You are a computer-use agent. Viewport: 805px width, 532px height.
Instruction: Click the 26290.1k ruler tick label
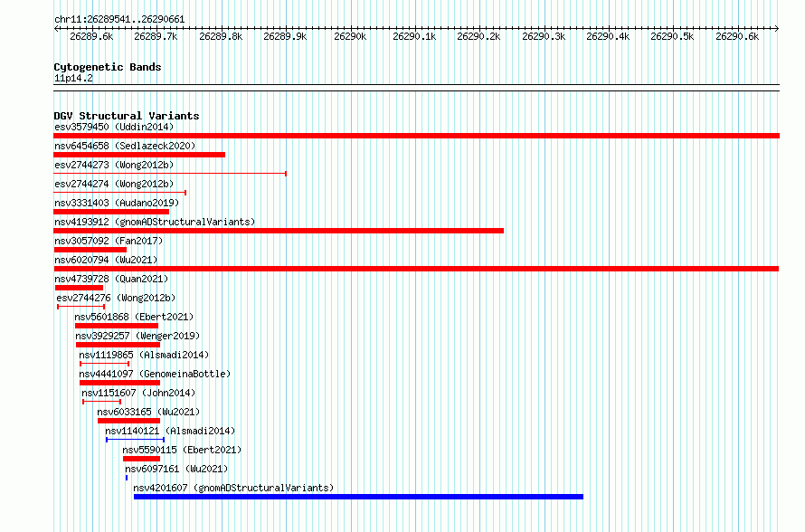(x=414, y=36)
